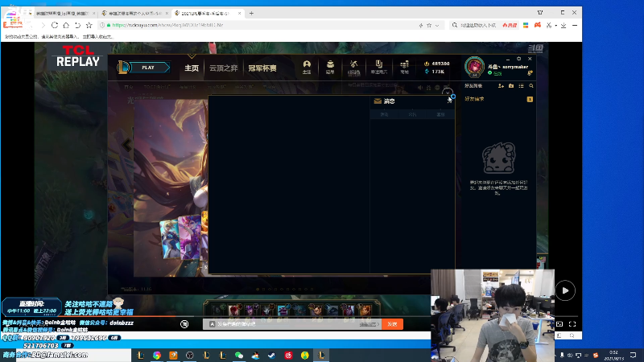644x362 pixels.
Task: Play the video with round play button
Action: click(565, 290)
